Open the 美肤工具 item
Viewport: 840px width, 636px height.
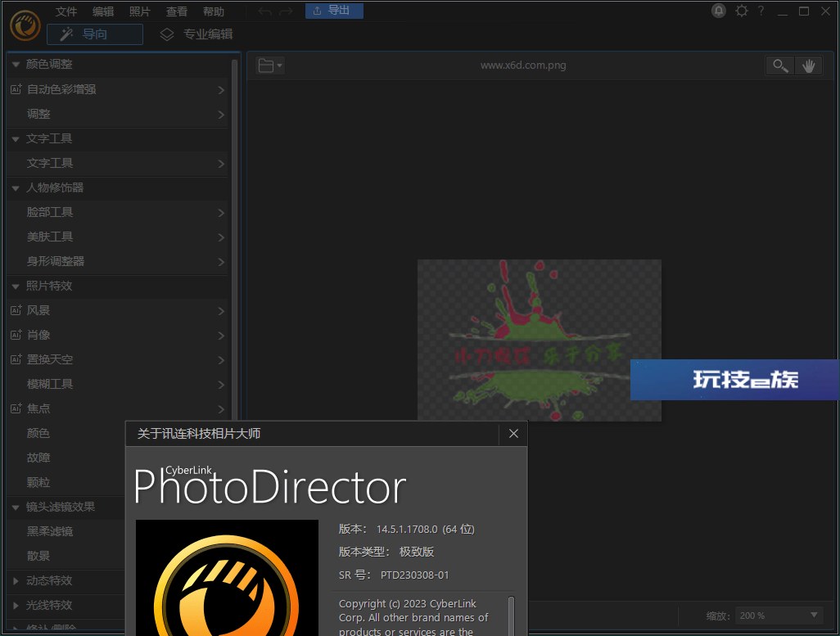[118, 237]
